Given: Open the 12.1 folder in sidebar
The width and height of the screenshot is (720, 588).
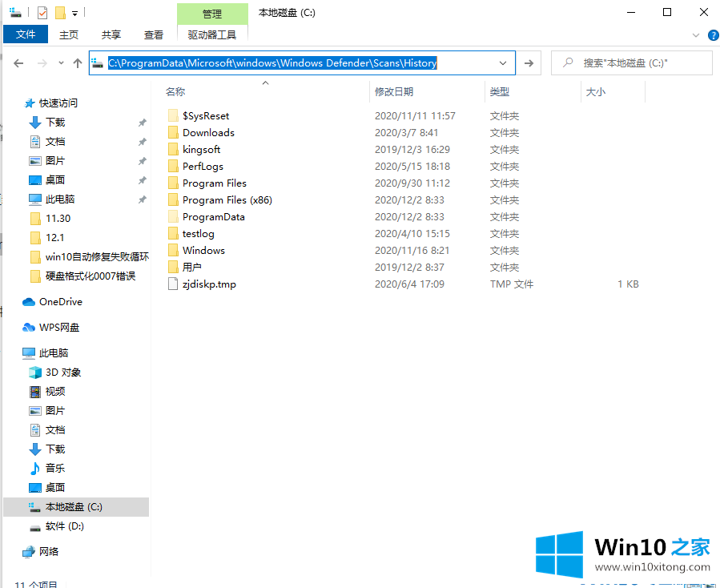Looking at the screenshot, I should click(x=54, y=238).
